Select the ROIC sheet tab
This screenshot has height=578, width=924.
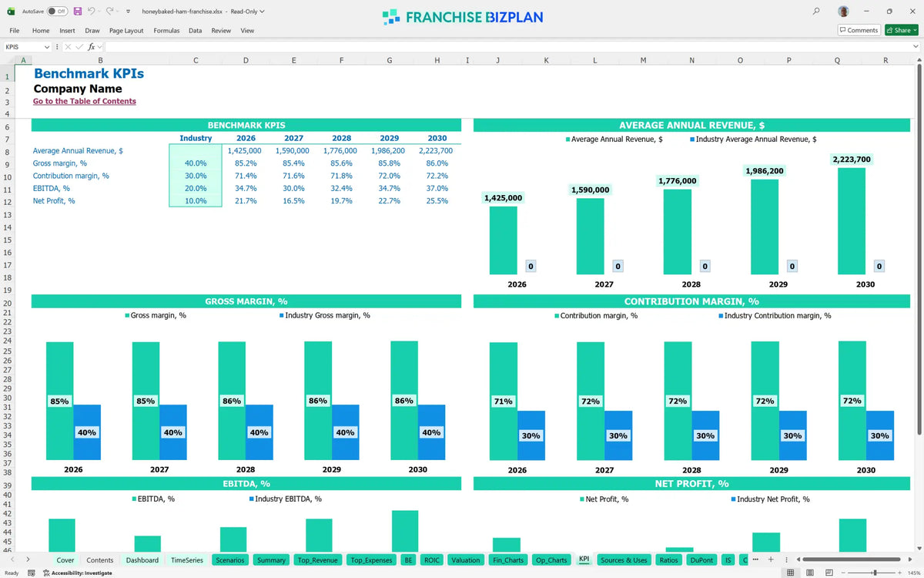(x=432, y=560)
